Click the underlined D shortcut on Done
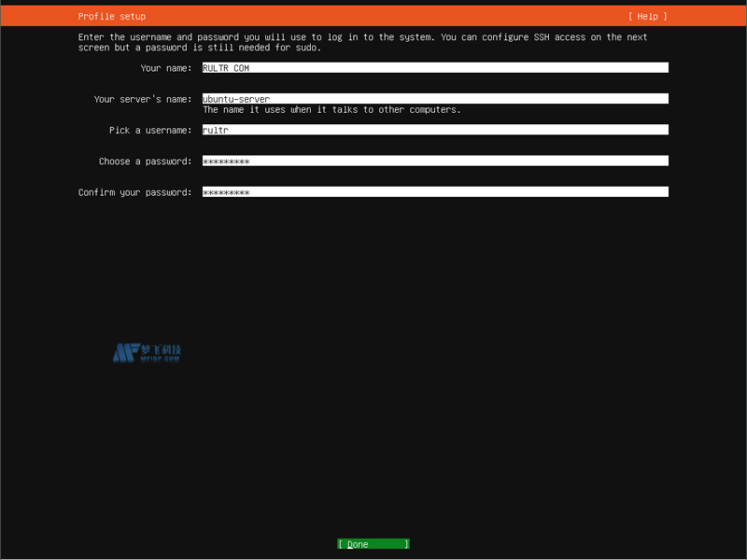The image size is (747, 560). pos(349,543)
